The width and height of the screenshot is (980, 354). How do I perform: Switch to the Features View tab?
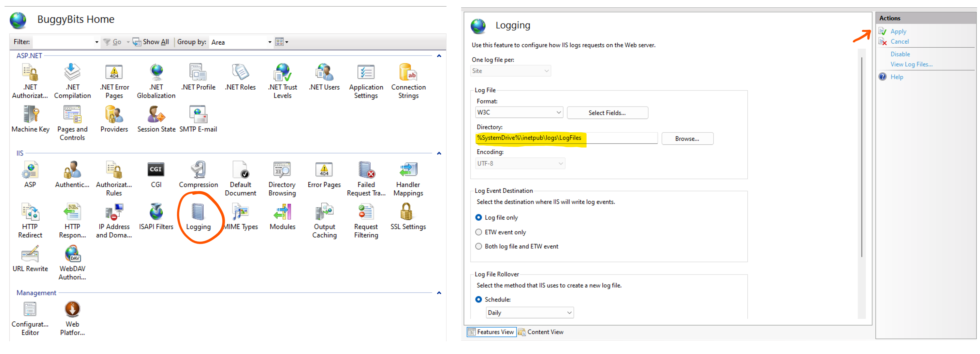tap(491, 332)
